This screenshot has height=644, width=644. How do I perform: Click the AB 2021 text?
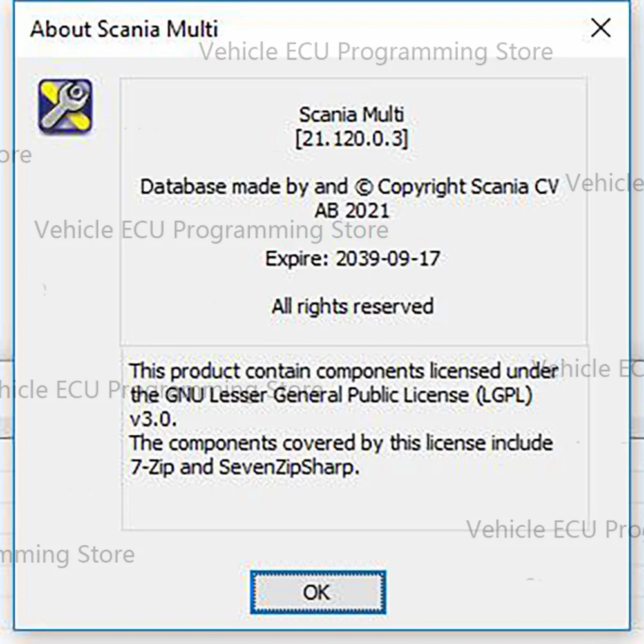[x=352, y=211]
